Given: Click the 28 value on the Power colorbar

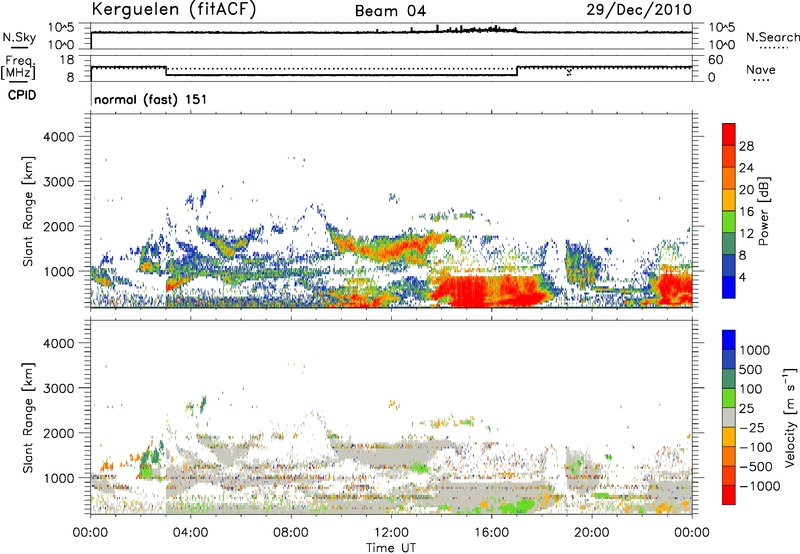Looking at the screenshot, I should click(x=746, y=146).
